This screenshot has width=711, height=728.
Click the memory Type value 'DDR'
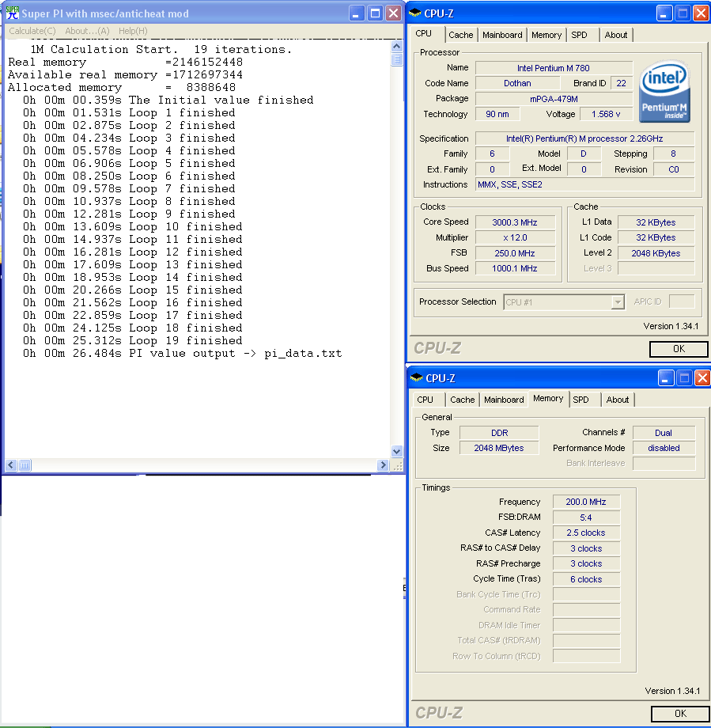pyautogui.click(x=499, y=433)
